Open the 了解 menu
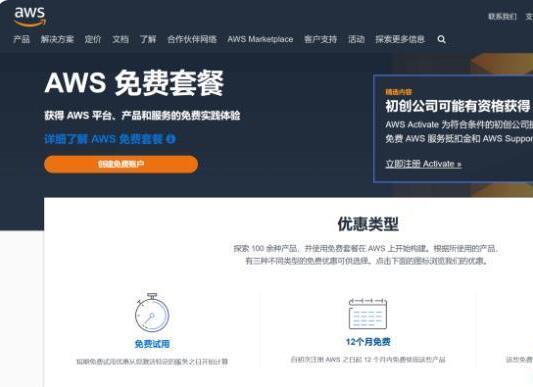Viewport: 533px width, 387px height. point(148,39)
